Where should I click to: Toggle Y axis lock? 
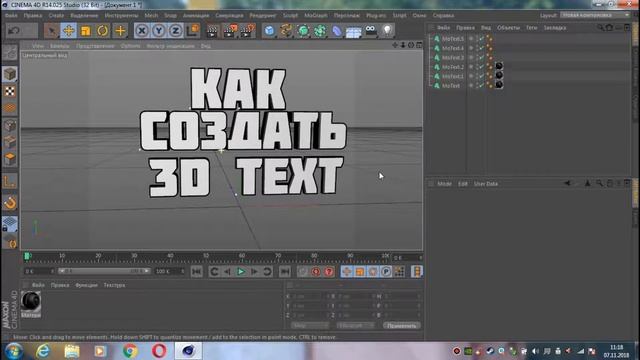[159, 31]
